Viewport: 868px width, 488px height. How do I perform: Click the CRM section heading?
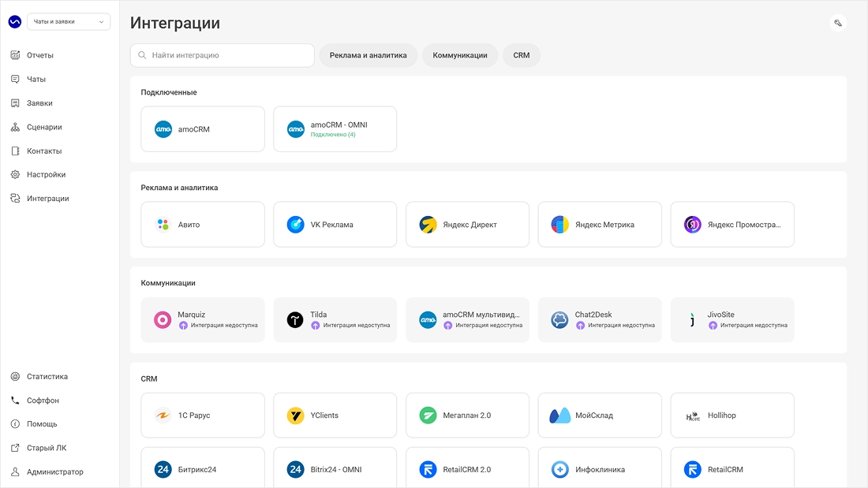tap(149, 378)
